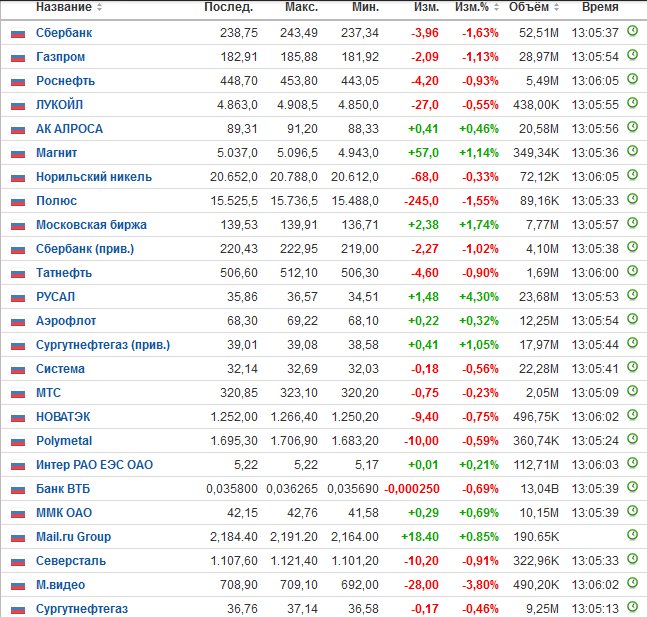Open the РУСАЛ stock link

point(56,297)
